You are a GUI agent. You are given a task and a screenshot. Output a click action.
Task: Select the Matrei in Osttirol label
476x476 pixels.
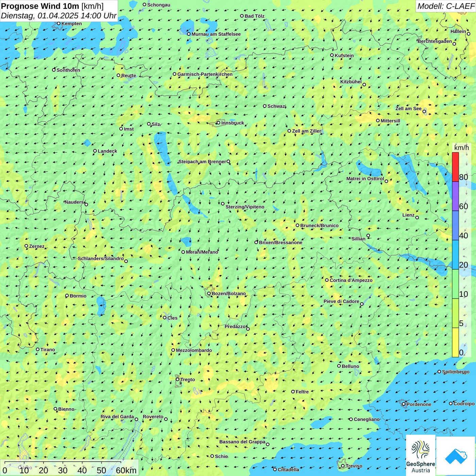pyautogui.click(x=365, y=178)
